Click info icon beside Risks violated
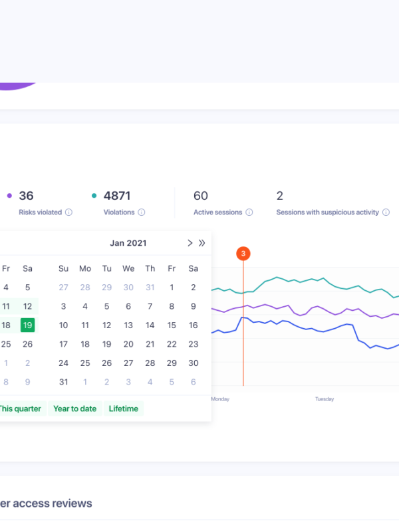Screen dimensions: 399x532 click(68, 213)
